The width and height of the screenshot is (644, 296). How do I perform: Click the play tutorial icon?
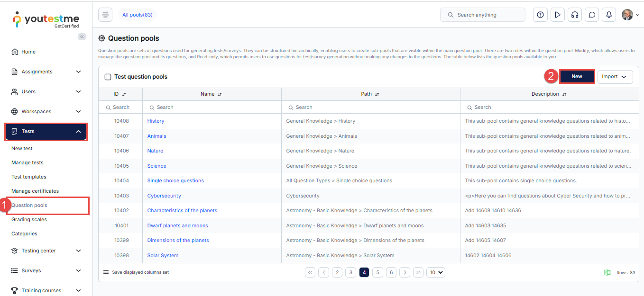(557, 15)
